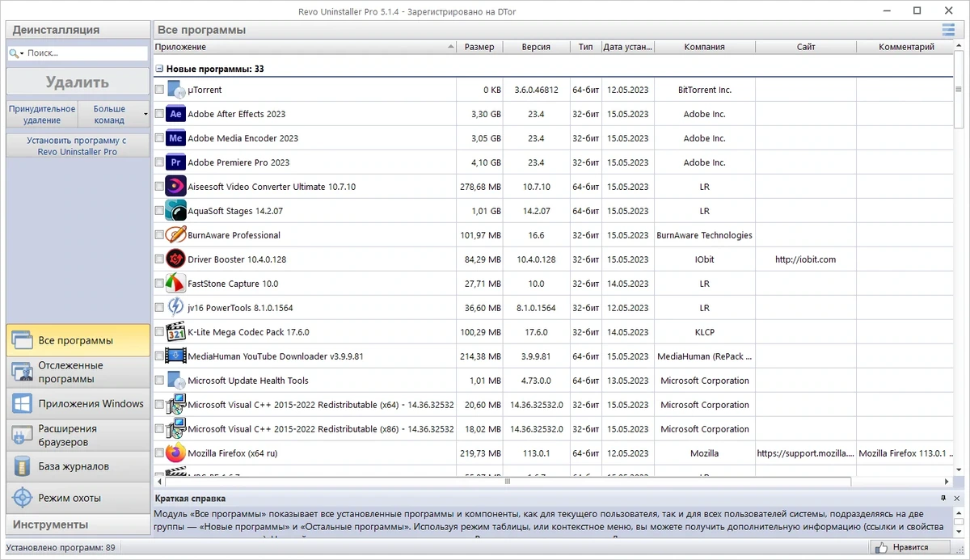Screen dimensions: 970x560
Task: Switch to Режим охоты
Action: pyautogui.click(x=78, y=499)
